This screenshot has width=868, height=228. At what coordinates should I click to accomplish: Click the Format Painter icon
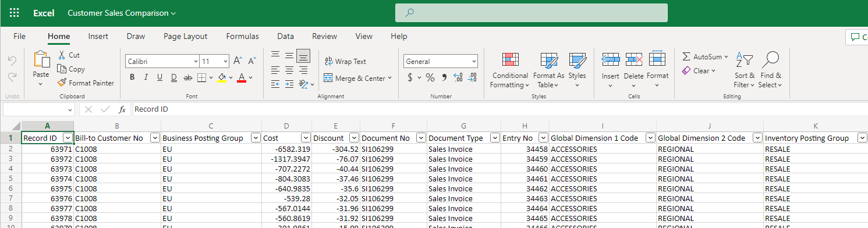tap(62, 83)
